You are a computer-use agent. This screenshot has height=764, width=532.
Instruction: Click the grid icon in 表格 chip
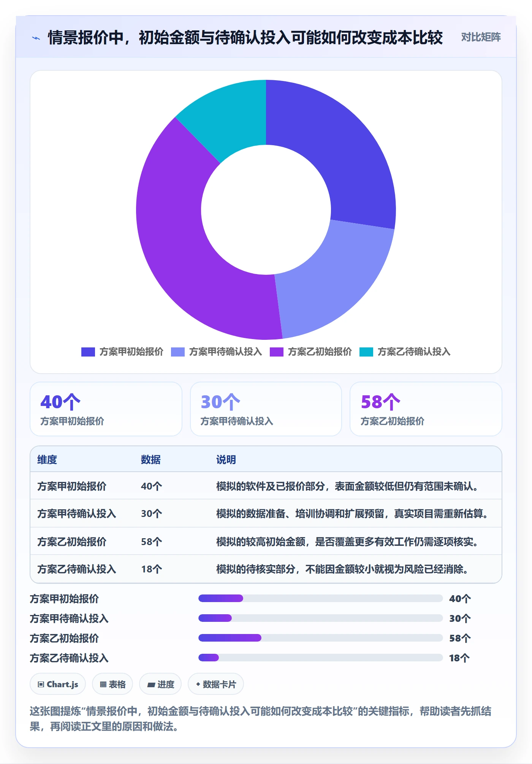tap(103, 685)
